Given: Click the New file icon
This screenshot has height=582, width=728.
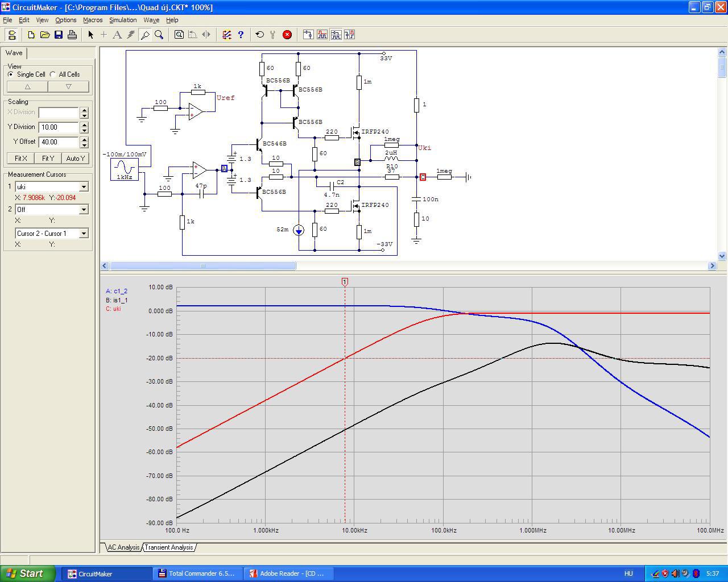Looking at the screenshot, I should 31,35.
